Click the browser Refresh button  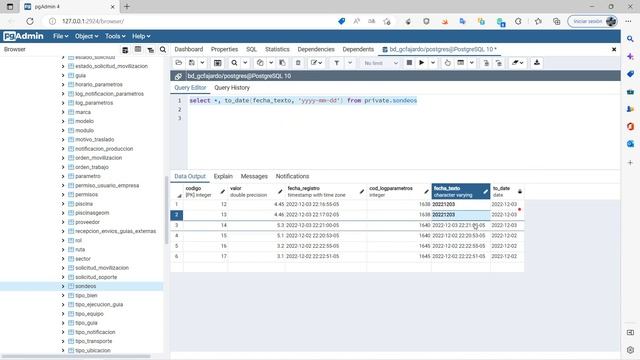(30, 21)
